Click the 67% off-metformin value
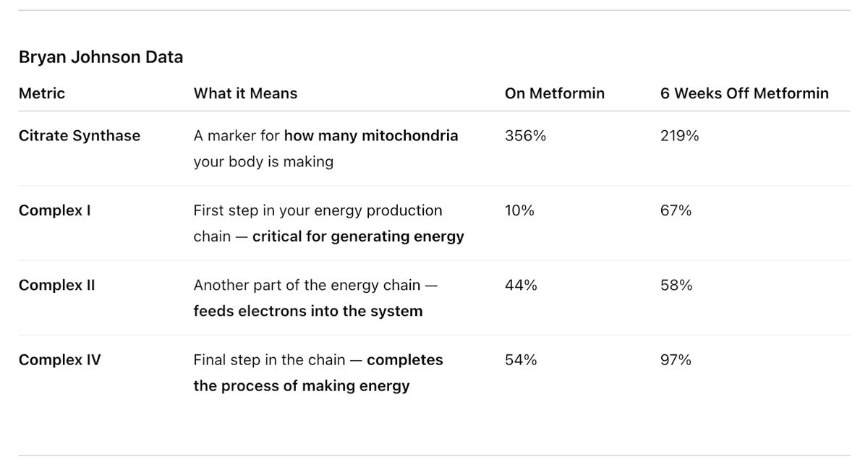The width and height of the screenshot is (868, 470). pyautogui.click(x=676, y=210)
